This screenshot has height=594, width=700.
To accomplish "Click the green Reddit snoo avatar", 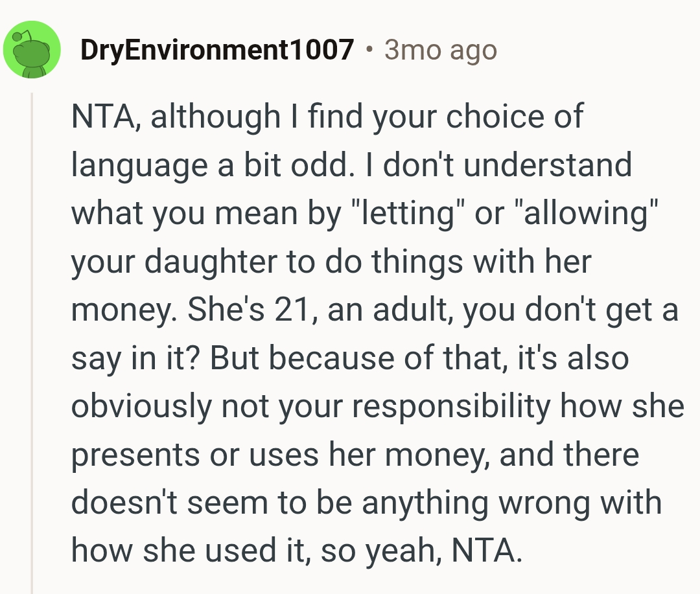I will point(32,50).
